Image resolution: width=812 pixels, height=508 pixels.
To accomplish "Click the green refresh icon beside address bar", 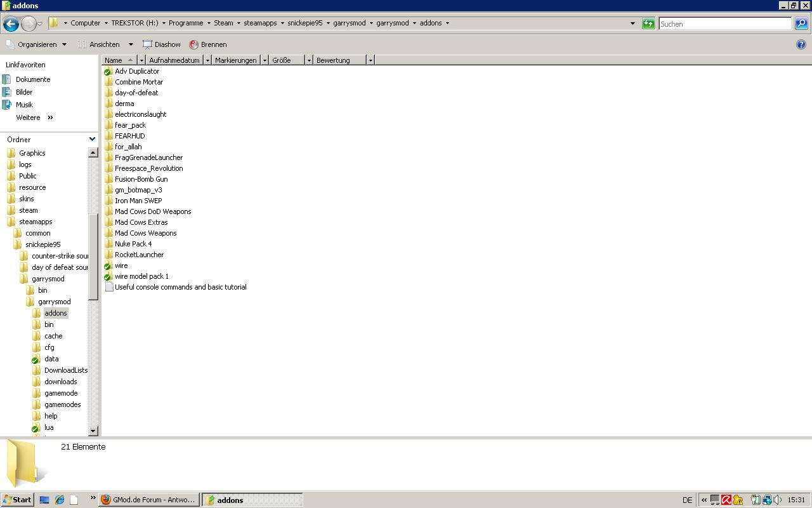I will 648,23.
